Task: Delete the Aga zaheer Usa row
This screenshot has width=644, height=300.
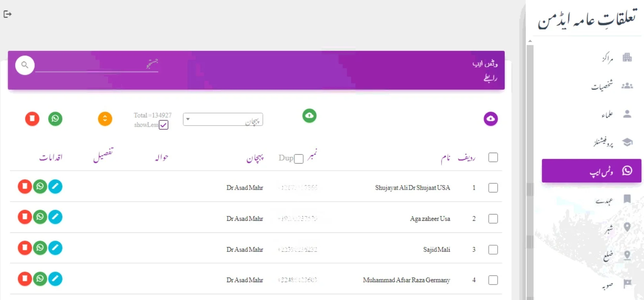Action: pyautogui.click(x=25, y=217)
